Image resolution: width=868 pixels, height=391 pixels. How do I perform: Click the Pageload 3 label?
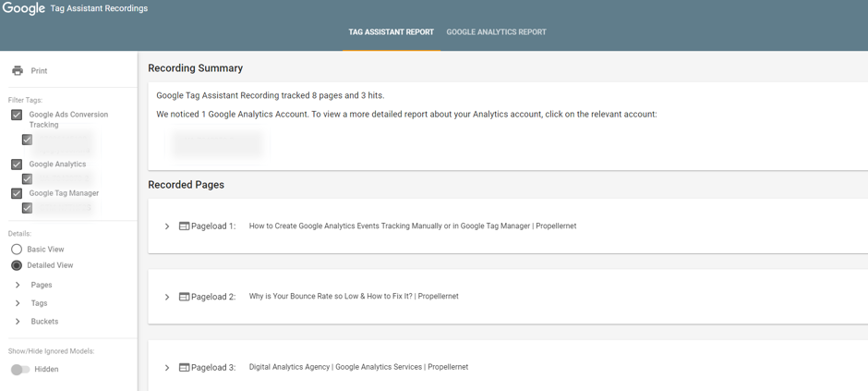(213, 368)
